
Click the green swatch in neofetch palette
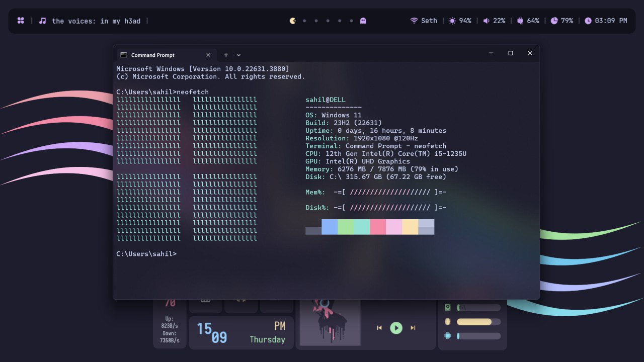[346, 227]
